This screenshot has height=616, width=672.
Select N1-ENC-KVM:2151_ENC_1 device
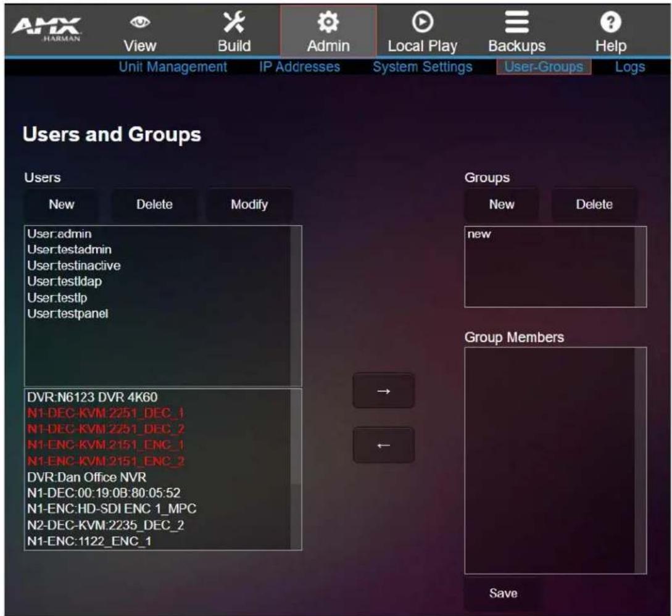(158, 445)
